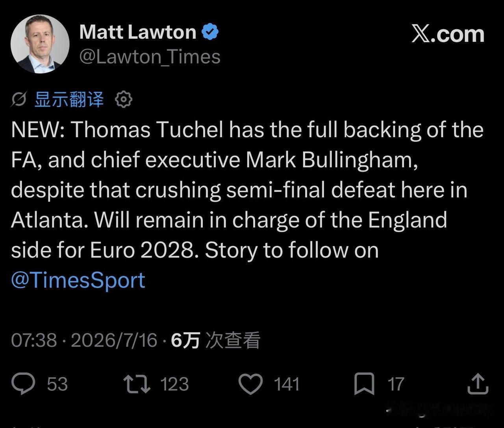This screenshot has height=428, width=504.
Task: Click the 123 reposts count
Action: click(x=174, y=384)
